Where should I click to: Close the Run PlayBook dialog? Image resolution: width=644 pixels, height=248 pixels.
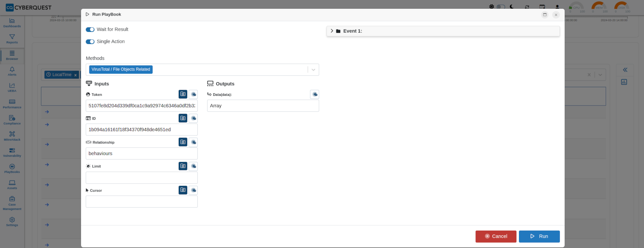click(x=556, y=15)
